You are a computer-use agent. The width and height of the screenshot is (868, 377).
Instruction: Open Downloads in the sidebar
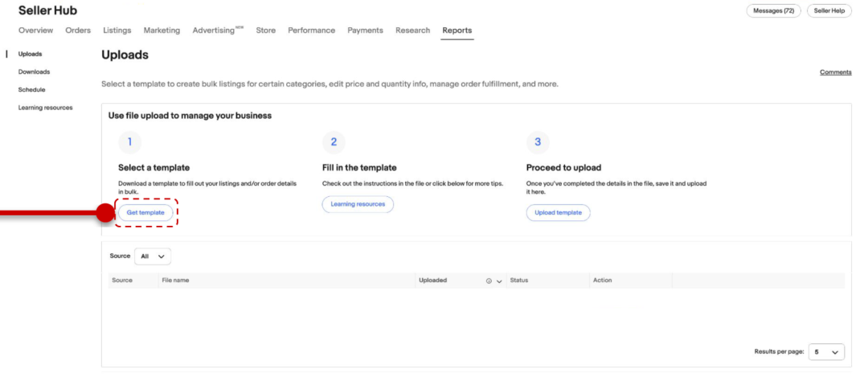coord(35,72)
